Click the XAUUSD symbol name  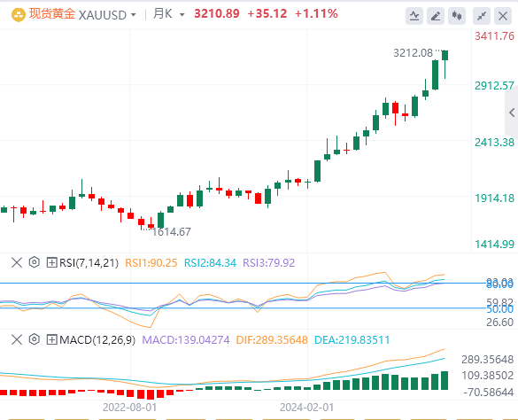tap(103, 15)
